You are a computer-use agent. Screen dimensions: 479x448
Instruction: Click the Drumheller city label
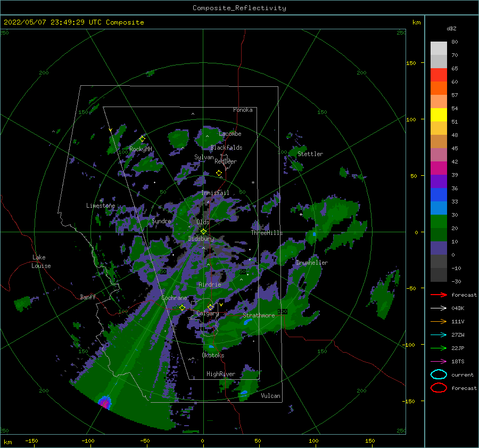click(312, 263)
